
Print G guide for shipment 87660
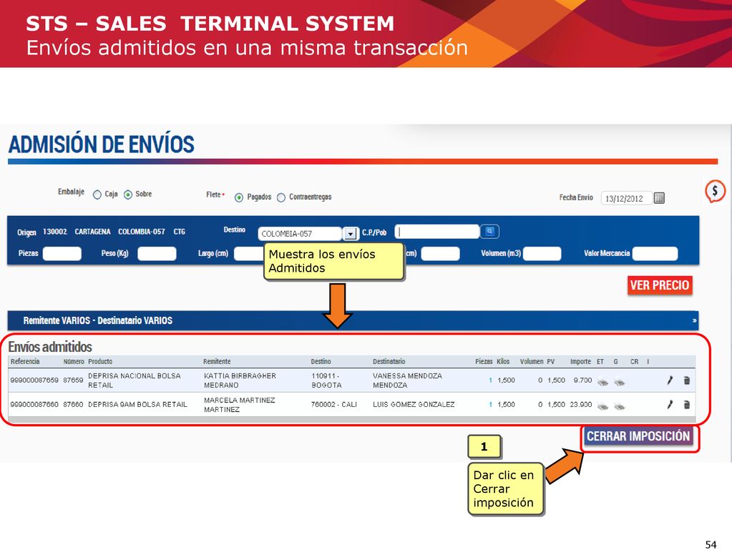coord(620,406)
